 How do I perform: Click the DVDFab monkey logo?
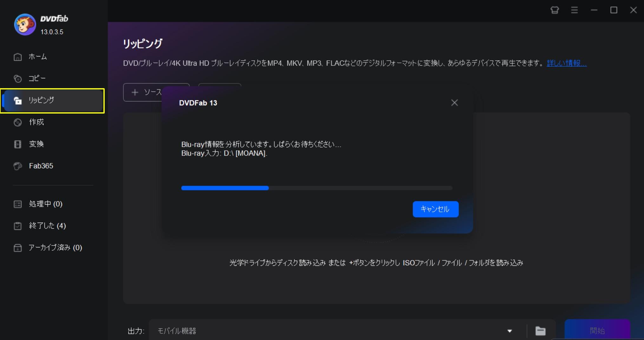(x=25, y=24)
